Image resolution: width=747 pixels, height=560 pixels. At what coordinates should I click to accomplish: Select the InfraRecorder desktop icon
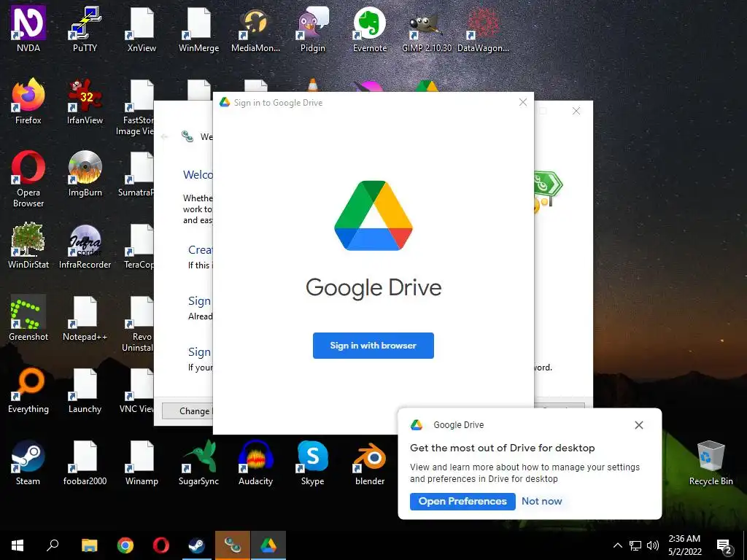click(85, 246)
